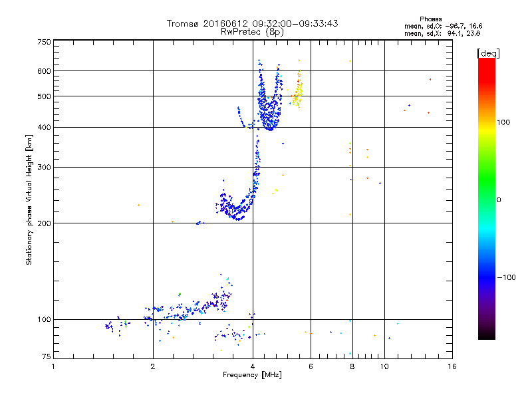This screenshot has width=532, height=399.
Task: Click the x-axis tick label '8'
Action: 352,367
